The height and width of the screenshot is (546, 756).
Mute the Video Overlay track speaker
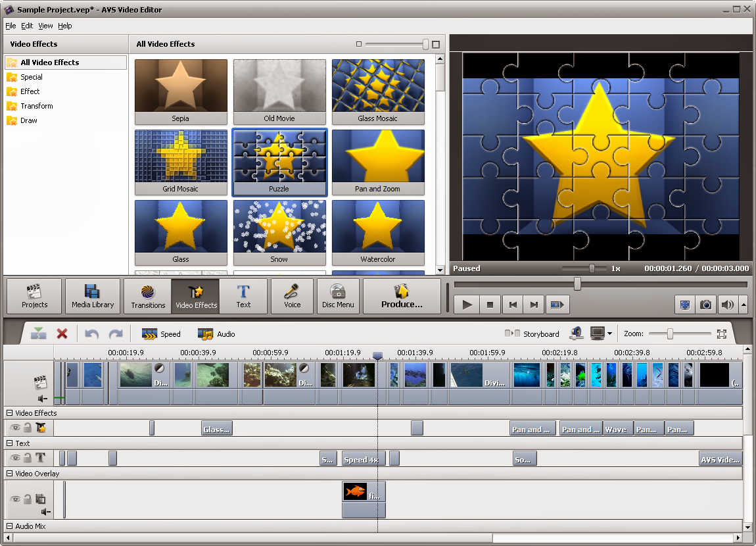(44, 512)
